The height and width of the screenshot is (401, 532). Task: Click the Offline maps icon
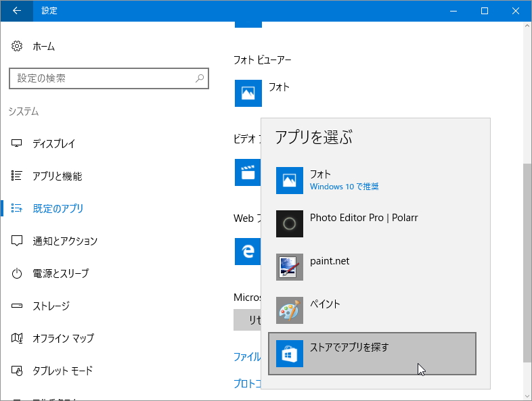tap(17, 338)
